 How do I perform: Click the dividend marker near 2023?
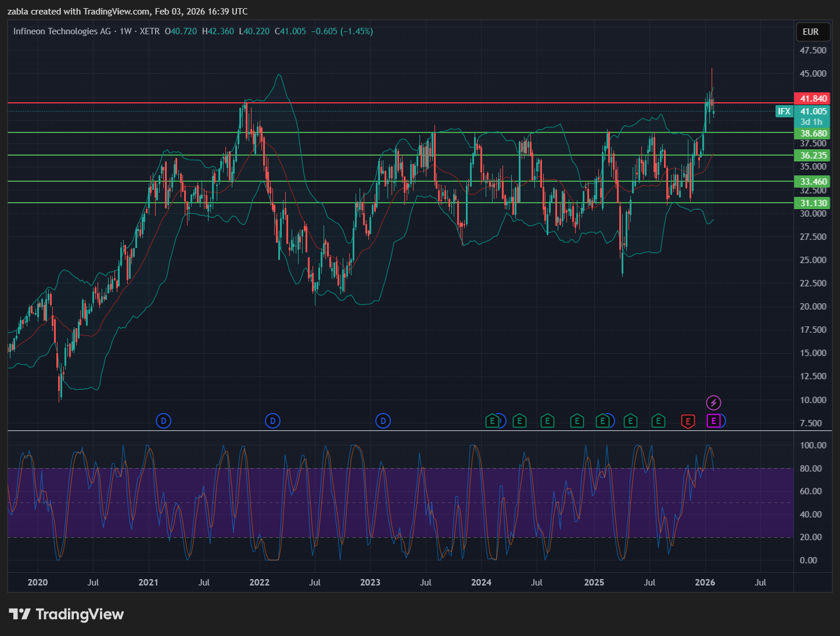[382, 421]
